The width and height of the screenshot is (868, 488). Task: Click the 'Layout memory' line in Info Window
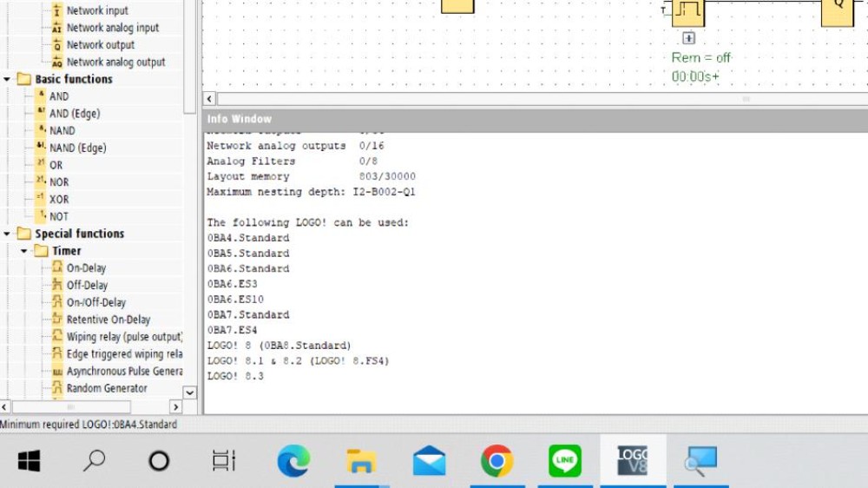click(x=311, y=176)
